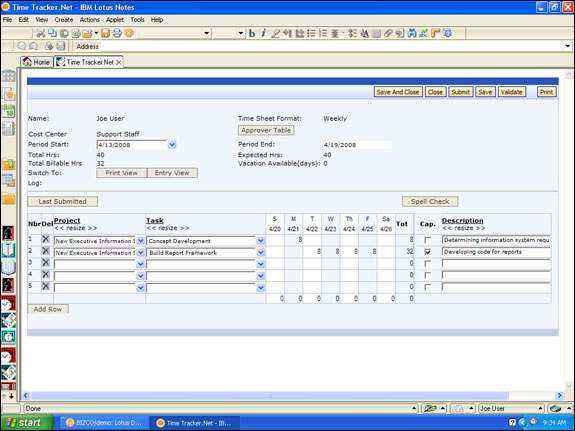Open the Address bar dropdown arrow
The height and width of the screenshot is (431, 575).
point(567,46)
